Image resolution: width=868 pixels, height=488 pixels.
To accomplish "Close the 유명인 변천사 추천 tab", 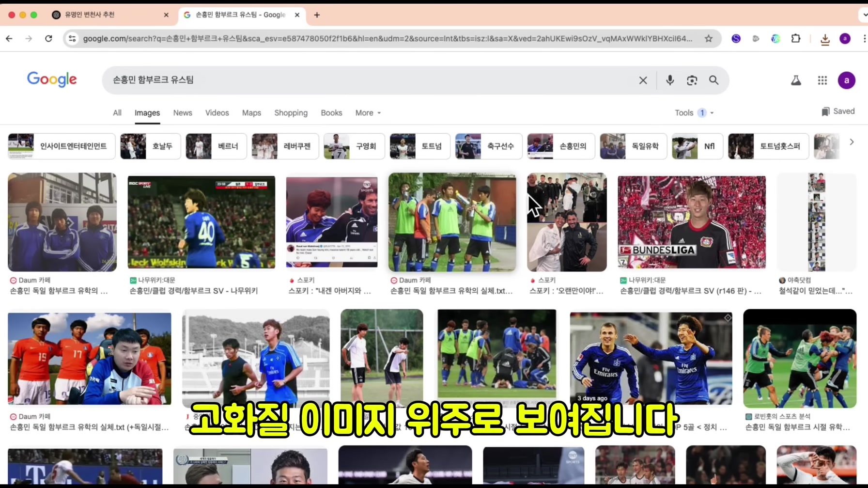I will click(166, 15).
